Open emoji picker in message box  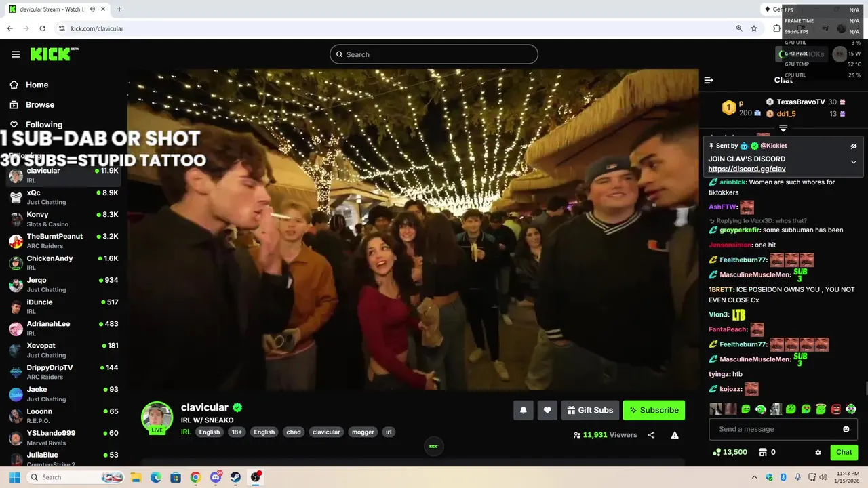(846, 429)
